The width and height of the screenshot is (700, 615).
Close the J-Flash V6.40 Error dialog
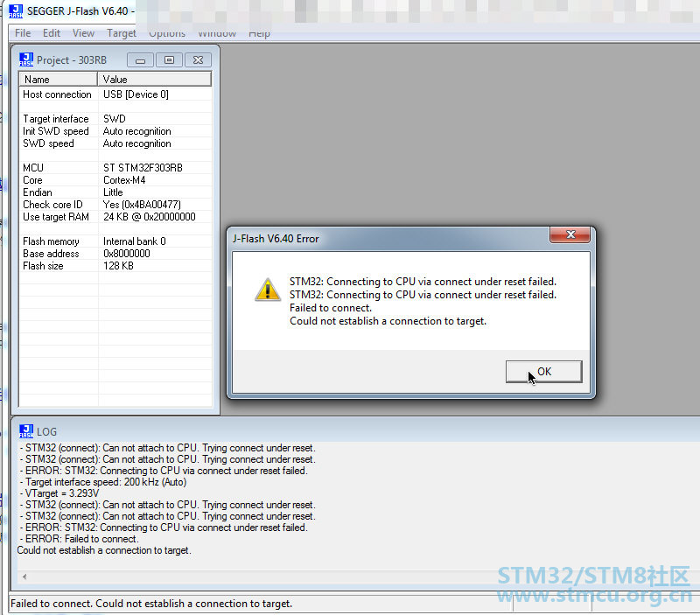570,234
